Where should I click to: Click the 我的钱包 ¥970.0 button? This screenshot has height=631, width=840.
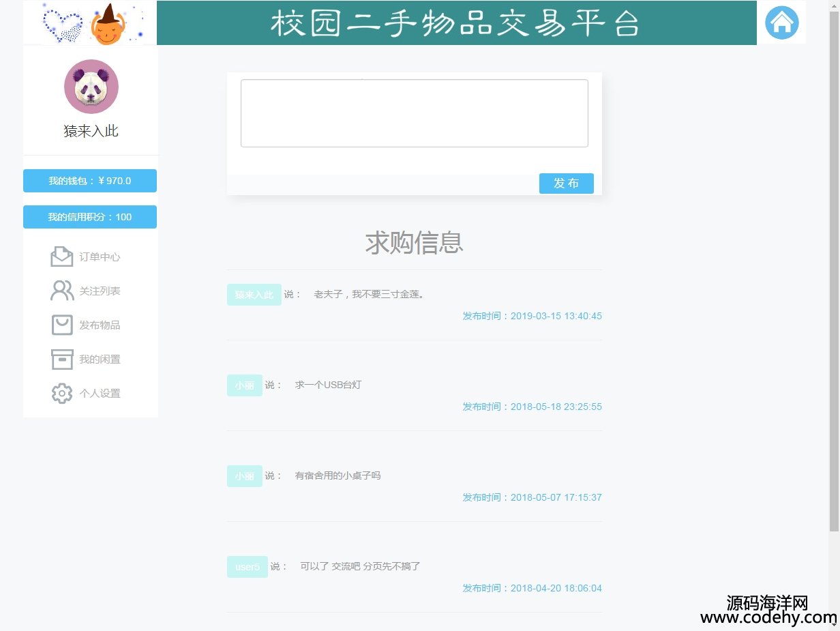[90, 181]
